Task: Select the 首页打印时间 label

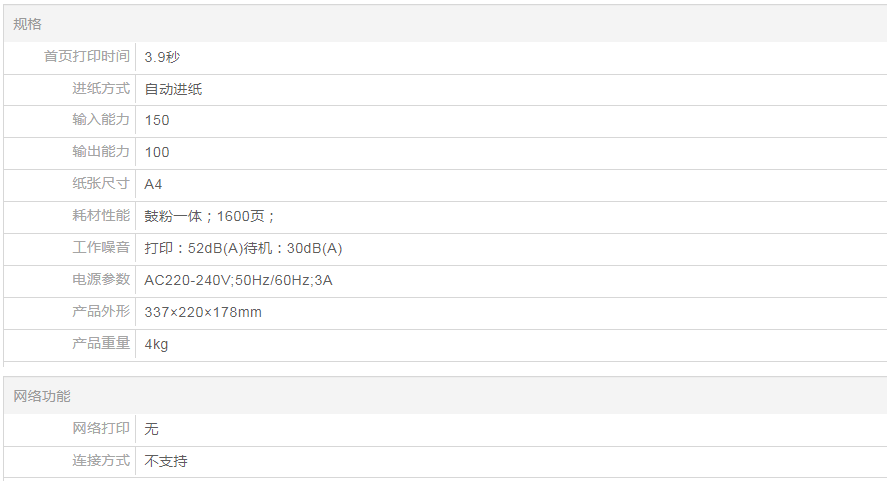Action: (87, 57)
